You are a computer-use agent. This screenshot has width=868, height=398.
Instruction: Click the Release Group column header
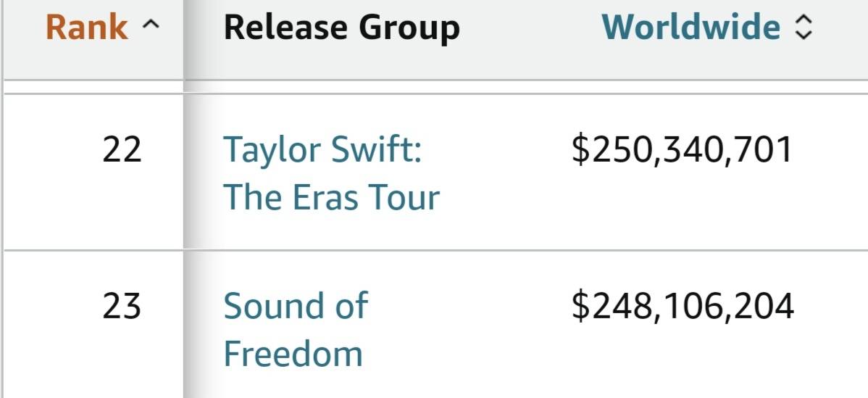(x=341, y=28)
